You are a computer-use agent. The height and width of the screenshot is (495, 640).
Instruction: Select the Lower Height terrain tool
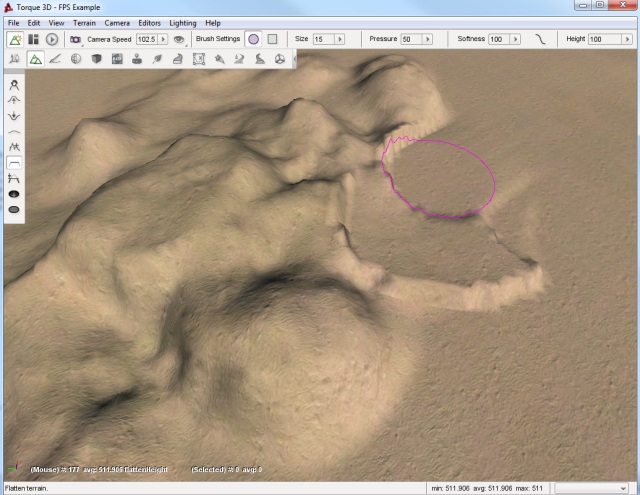click(15, 116)
